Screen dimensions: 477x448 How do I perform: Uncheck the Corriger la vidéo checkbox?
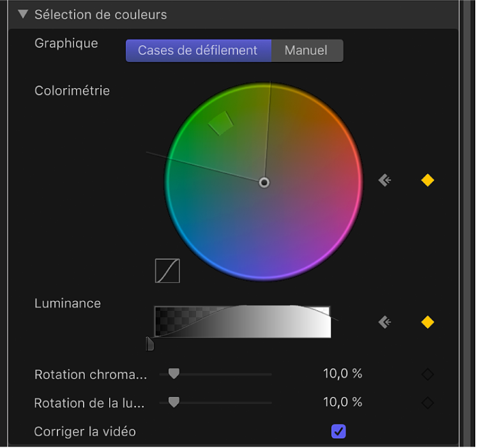click(338, 431)
